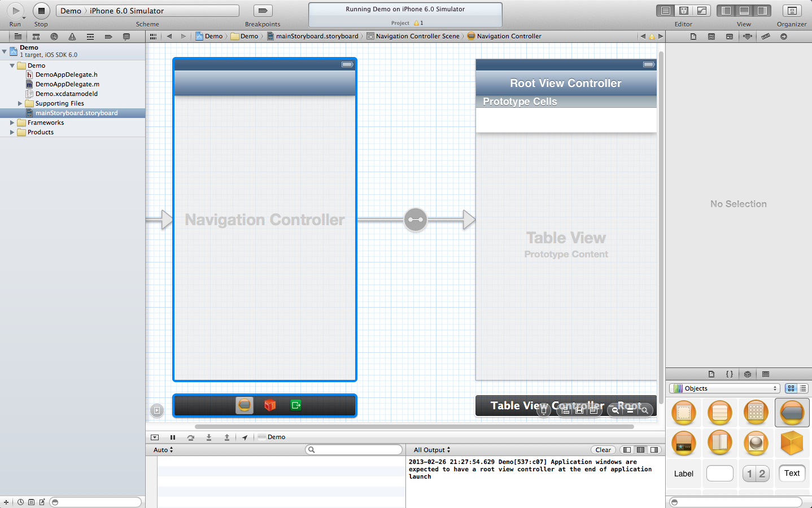Pause program execution in debug bar
Screen dimensions: 812x508
tap(173, 437)
